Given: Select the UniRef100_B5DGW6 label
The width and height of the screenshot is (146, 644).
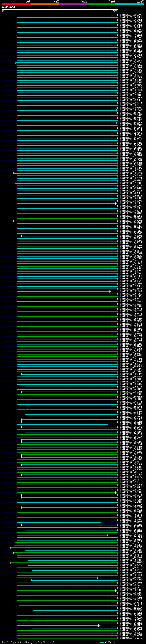Looking at the screenshot, I should point(131,83).
